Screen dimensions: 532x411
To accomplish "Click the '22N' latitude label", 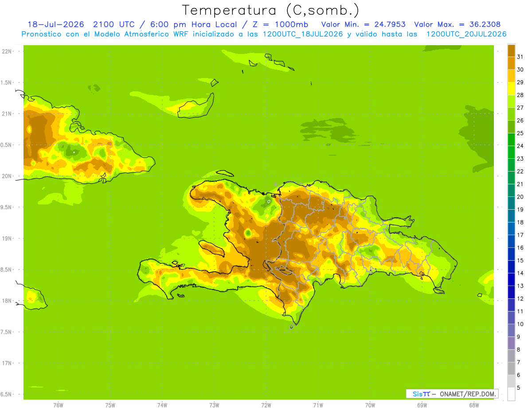I will coord(7,51).
